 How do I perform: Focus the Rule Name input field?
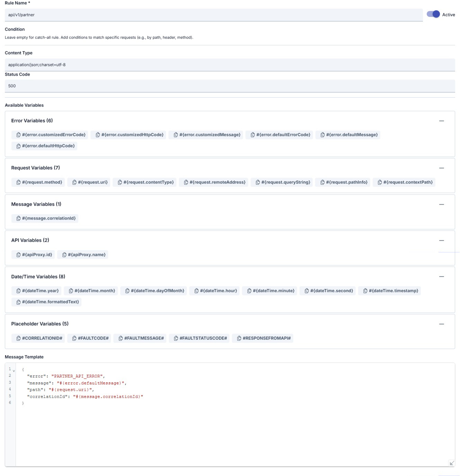(x=214, y=15)
